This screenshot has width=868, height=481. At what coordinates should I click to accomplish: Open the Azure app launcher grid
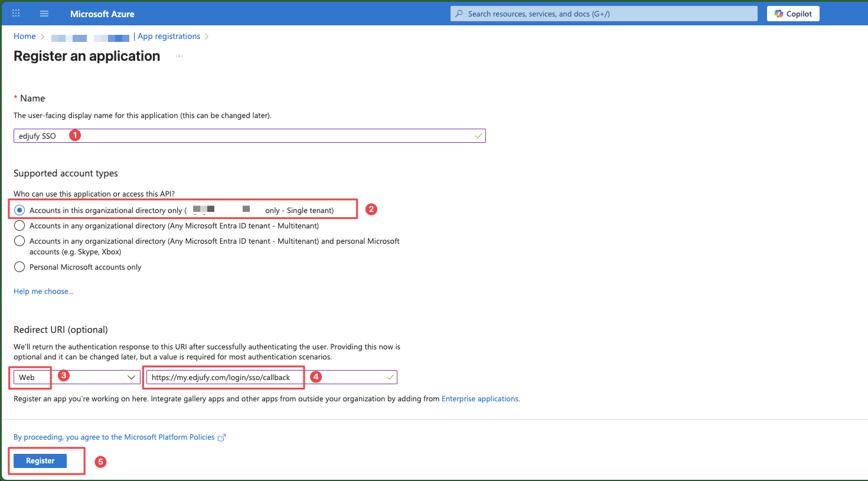point(15,13)
